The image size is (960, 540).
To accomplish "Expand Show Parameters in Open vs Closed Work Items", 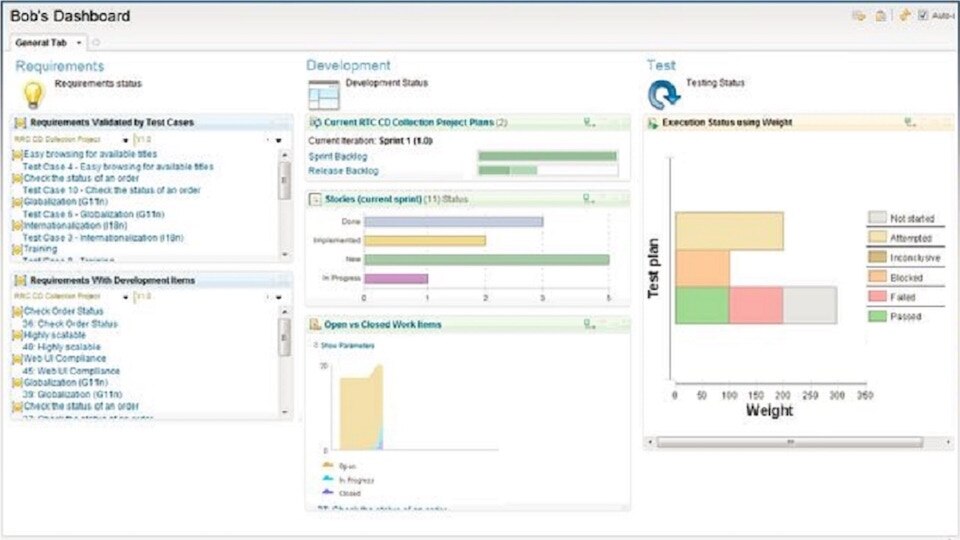I will pos(343,345).
